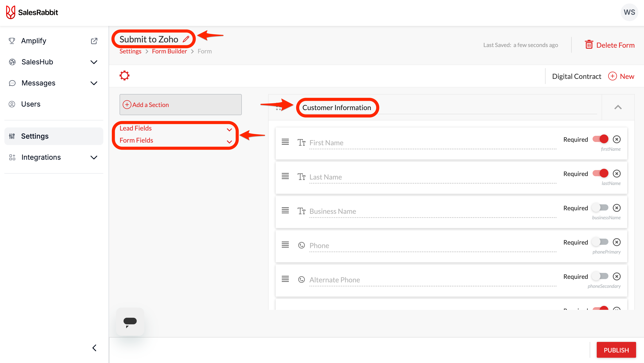Click the SalesRabbit logo

(x=32, y=12)
